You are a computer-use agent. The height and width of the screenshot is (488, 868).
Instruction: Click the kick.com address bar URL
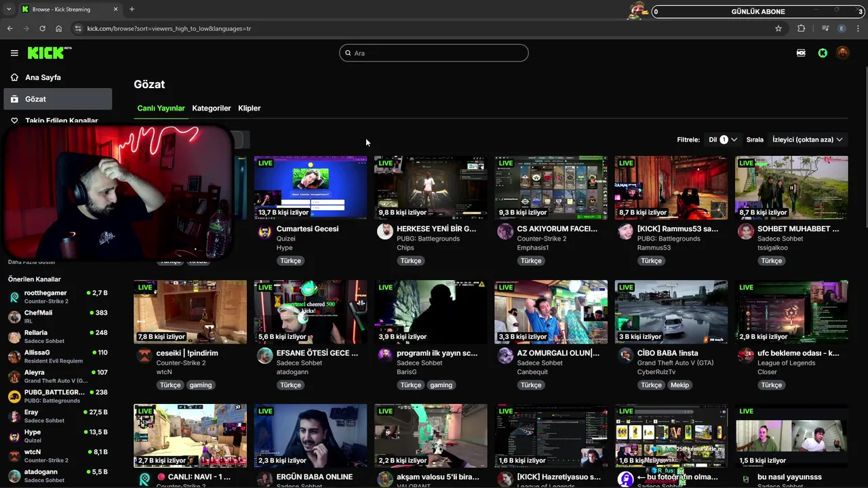[169, 28]
